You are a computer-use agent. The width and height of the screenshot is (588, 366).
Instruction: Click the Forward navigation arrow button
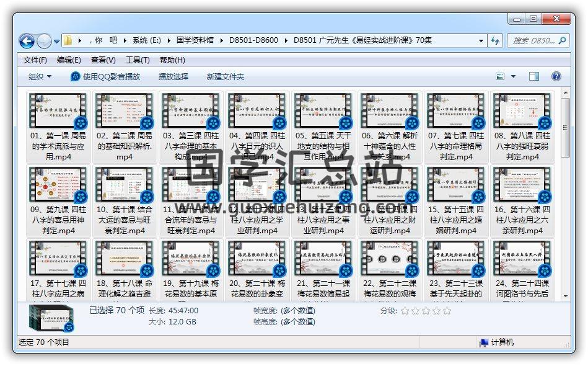(x=44, y=41)
